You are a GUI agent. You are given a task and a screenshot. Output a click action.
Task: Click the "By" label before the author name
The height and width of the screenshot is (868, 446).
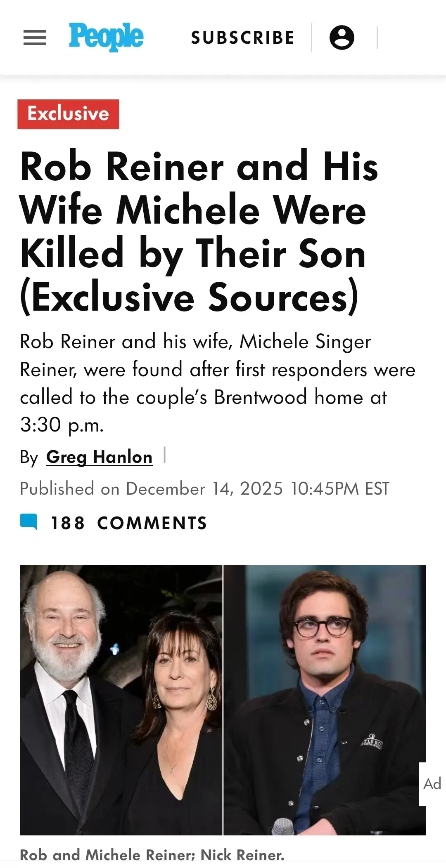point(29,457)
